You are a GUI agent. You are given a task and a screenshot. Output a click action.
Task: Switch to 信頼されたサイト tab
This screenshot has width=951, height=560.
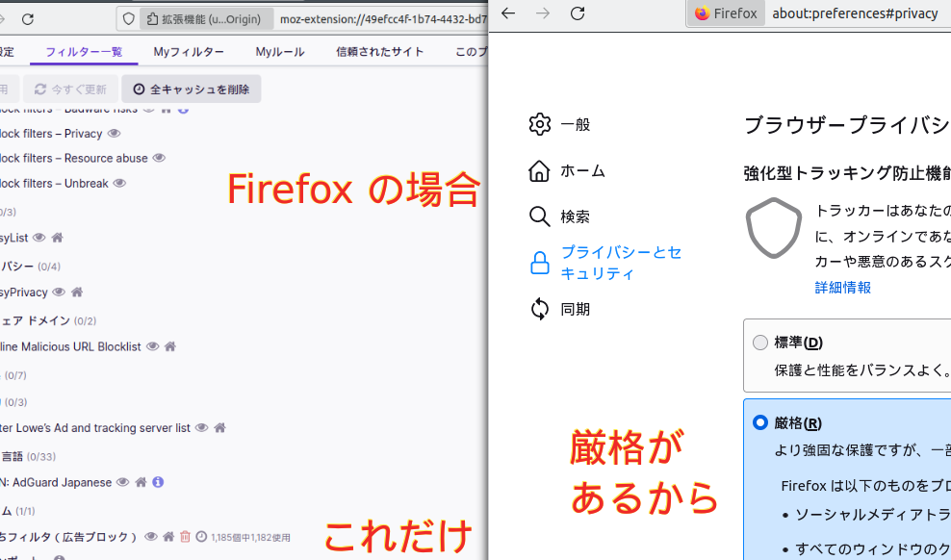(x=379, y=52)
